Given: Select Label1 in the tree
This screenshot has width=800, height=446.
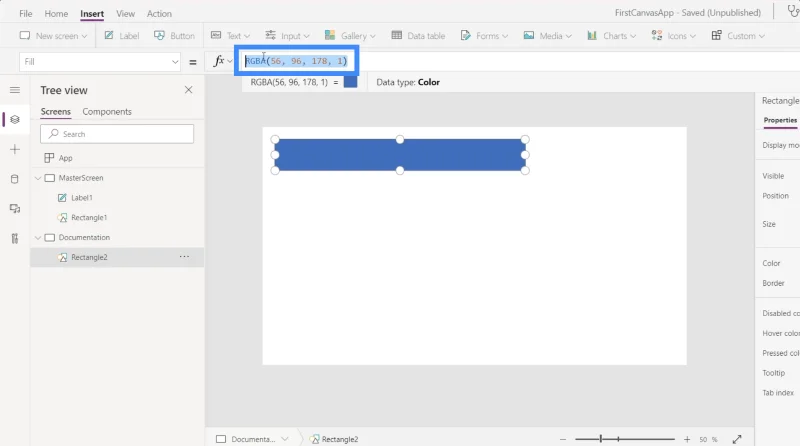Looking at the screenshot, I should pyautogui.click(x=82, y=198).
